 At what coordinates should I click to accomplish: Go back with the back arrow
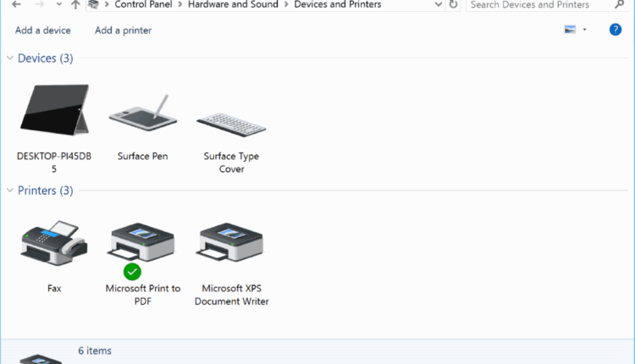17,5
